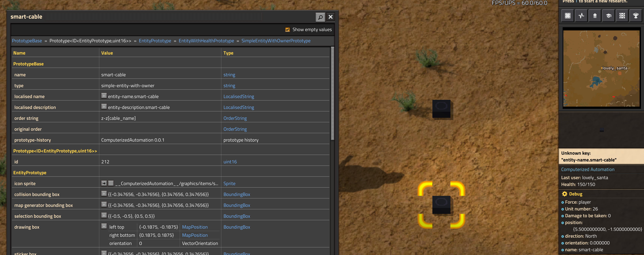The image size is (644, 255).
Task: Click the Name column header
Action: [19, 53]
